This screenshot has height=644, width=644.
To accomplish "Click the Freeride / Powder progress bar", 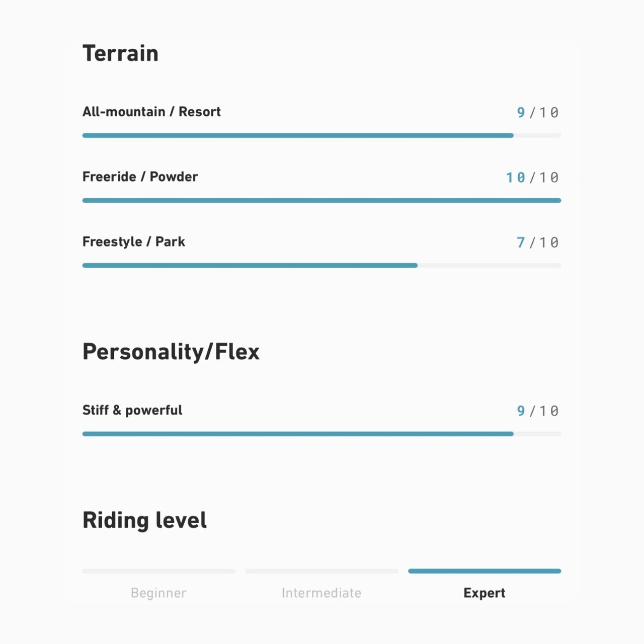I will (322, 200).
